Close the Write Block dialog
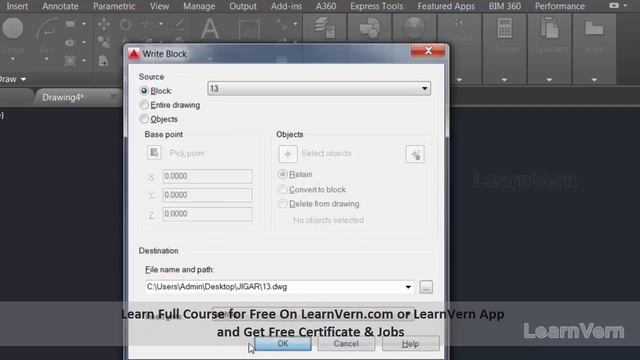Viewport: 640px width, 360px height. (x=428, y=51)
